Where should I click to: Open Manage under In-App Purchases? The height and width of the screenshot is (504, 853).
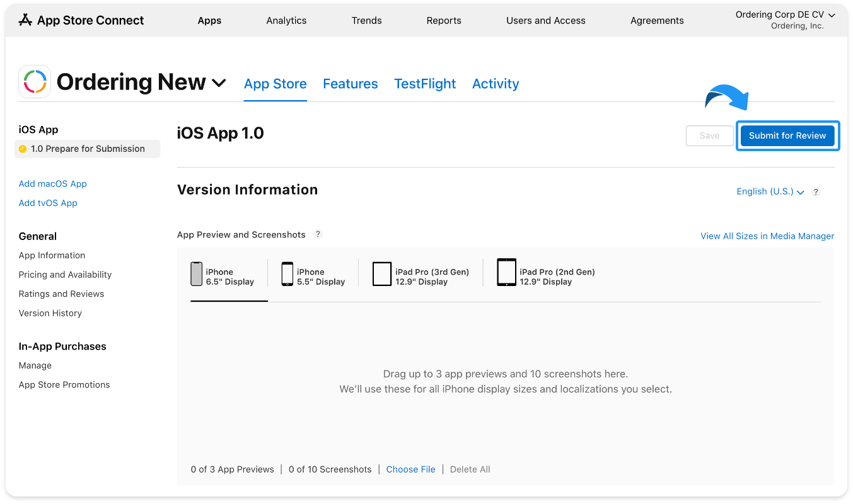click(x=35, y=365)
